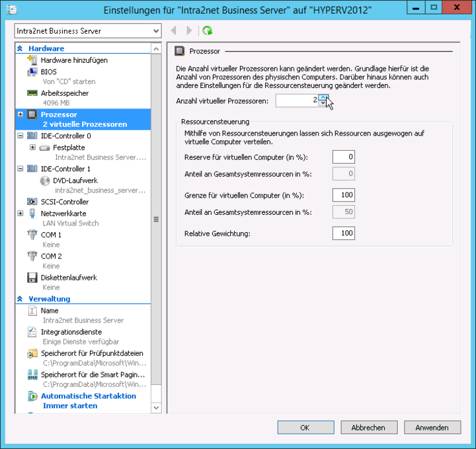
Task: Click the Diskettenlaufwerk floppy icon
Action: tap(32, 278)
